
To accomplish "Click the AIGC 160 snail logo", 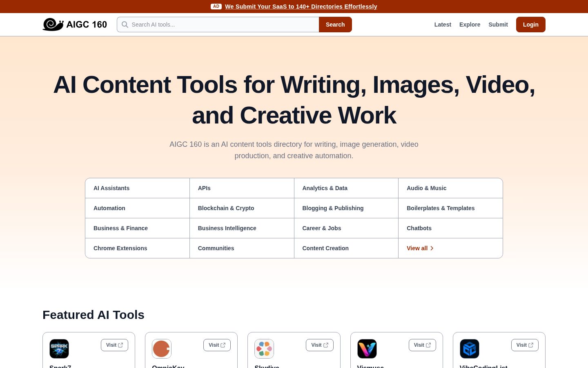I will 53,25.
